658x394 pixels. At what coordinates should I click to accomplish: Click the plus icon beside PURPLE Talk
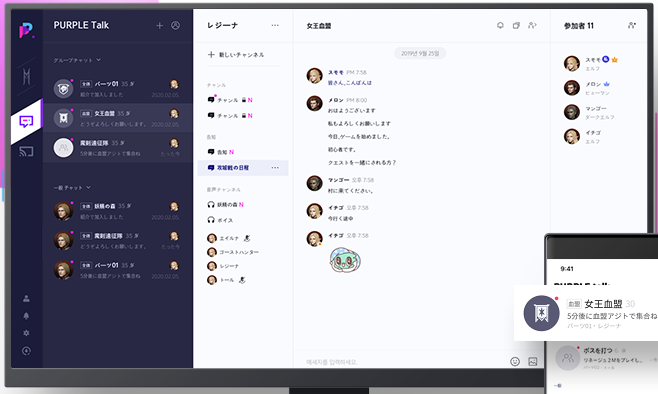point(159,26)
